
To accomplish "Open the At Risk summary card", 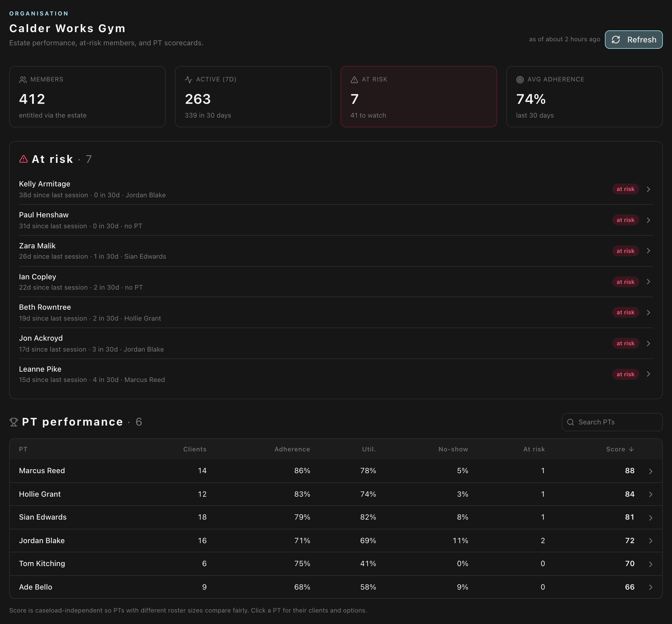I will point(419,97).
